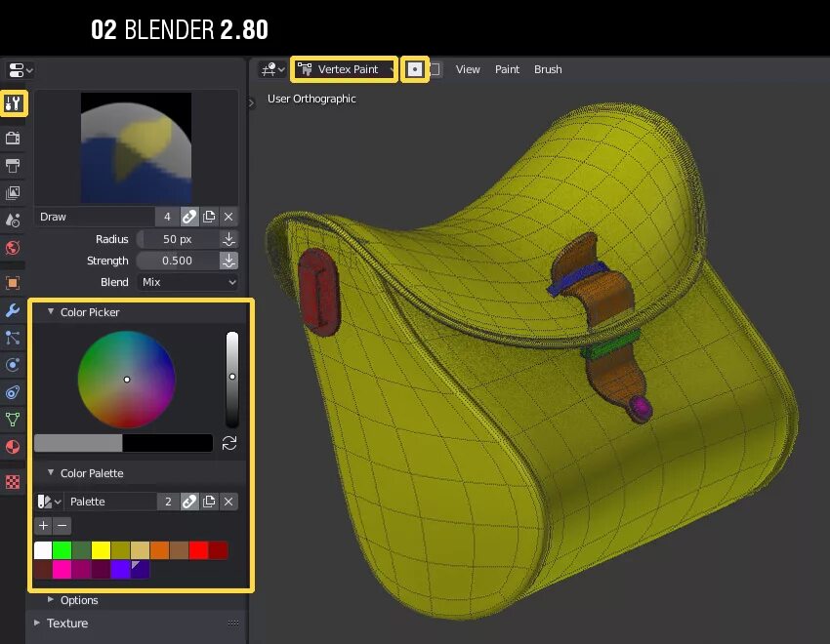Click the User Orthographic viewport label
Viewport: 830px width, 644px height.
311,99
